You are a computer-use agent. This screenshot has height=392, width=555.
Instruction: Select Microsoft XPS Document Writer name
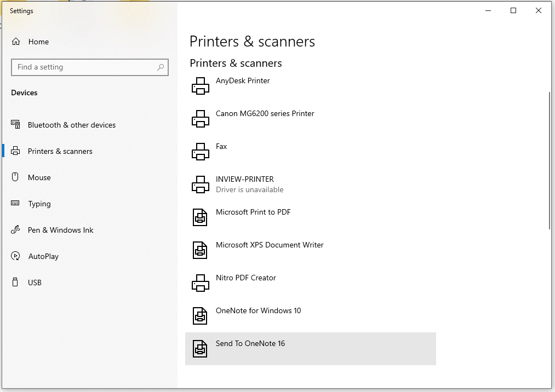tap(270, 245)
